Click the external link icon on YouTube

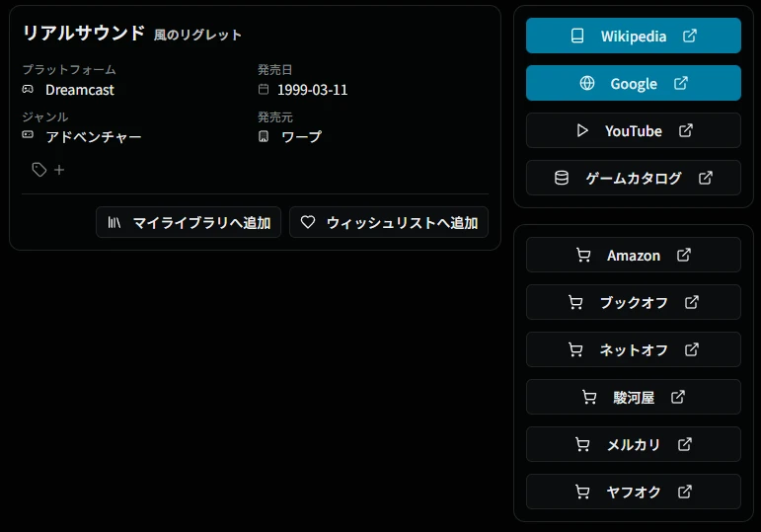[x=685, y=130]
